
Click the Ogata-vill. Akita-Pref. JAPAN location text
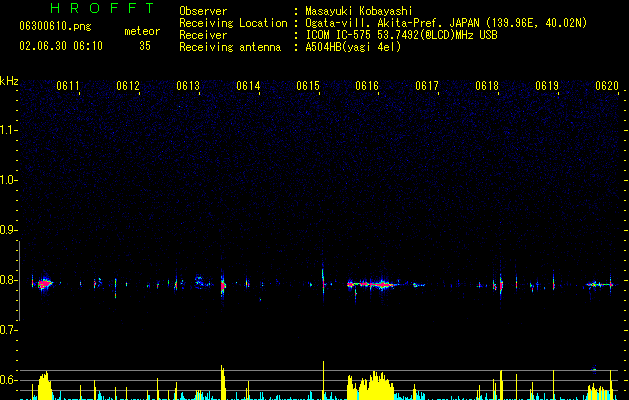point(446,23)
